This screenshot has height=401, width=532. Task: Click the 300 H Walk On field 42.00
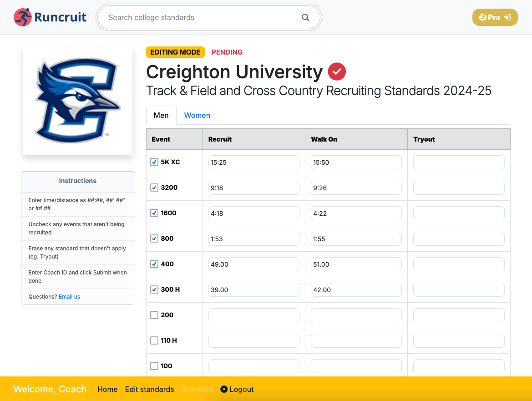click(x=356, y=289)
